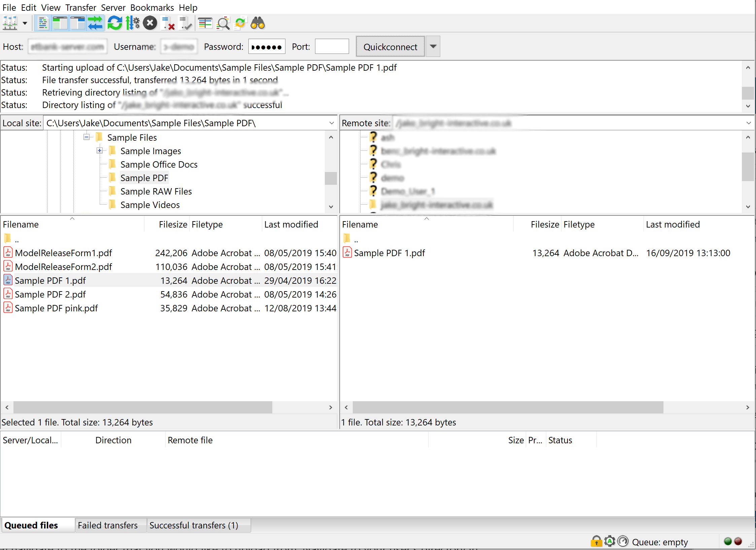Image resolution: width=756 pixels, height=550 pixels.
Task: Switch to the Successful transfers tab
Action: (194, 525)
